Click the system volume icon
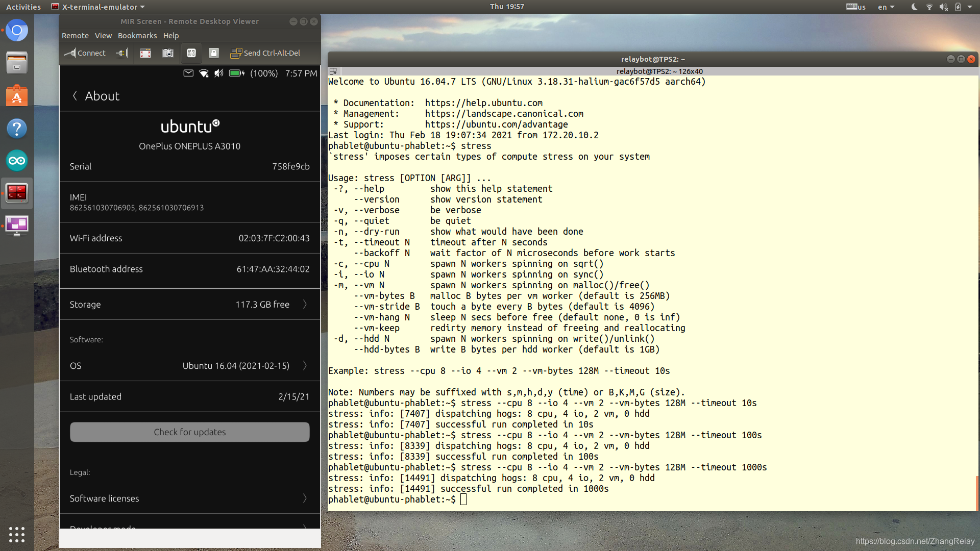The image size is (980, 551). [943, 7]
